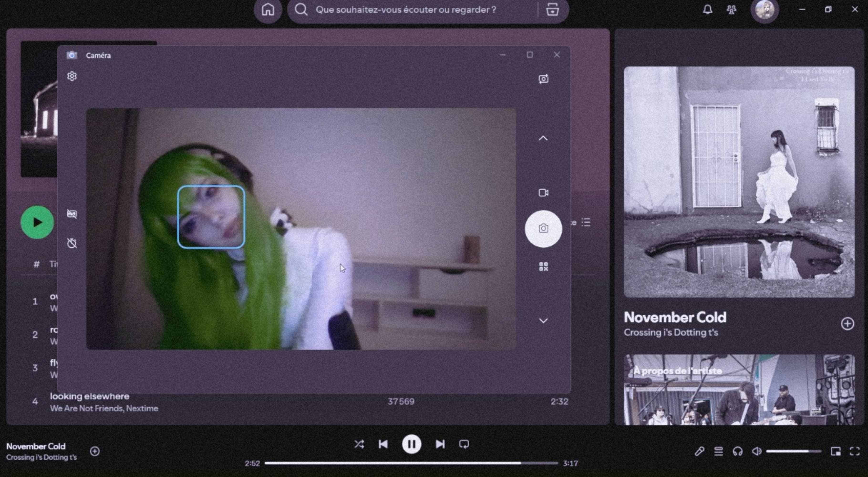Toggle the photo timer icon
The height and width of the screenshot is (477, 868).
pyautogui.click(x=72, y=243)
